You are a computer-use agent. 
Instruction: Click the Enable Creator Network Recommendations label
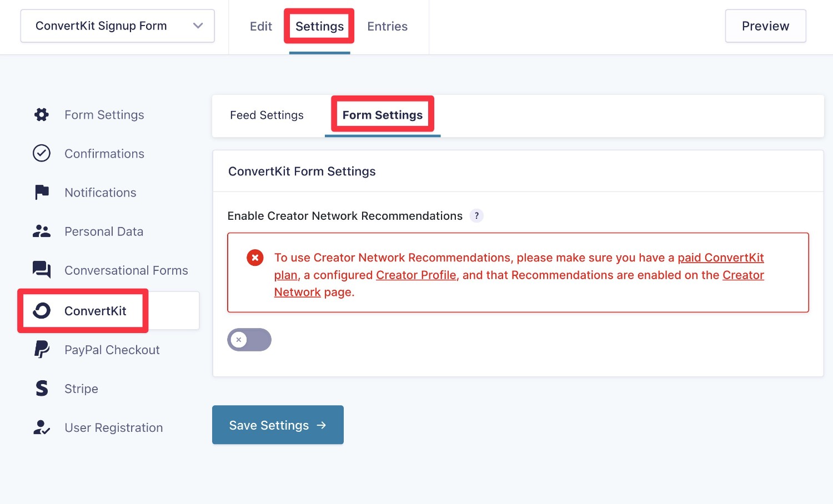pos(345,216)
